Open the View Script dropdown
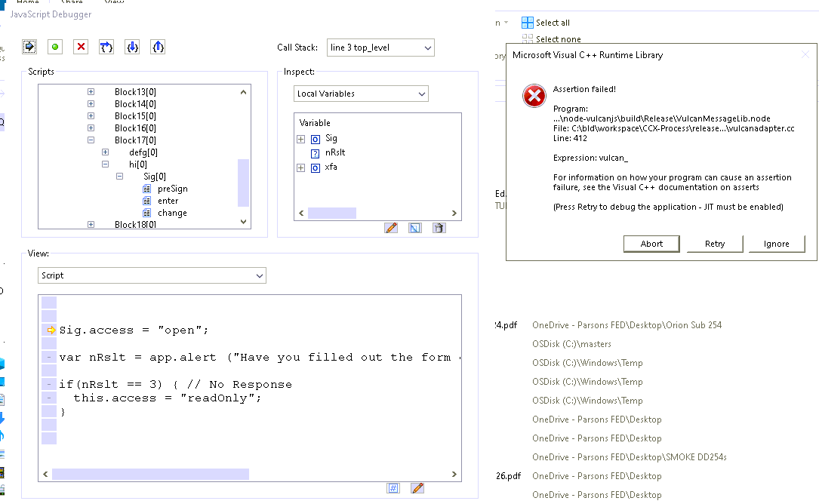Image resolution: width=819 pixels, height=504 pixels. coord(152,275)
